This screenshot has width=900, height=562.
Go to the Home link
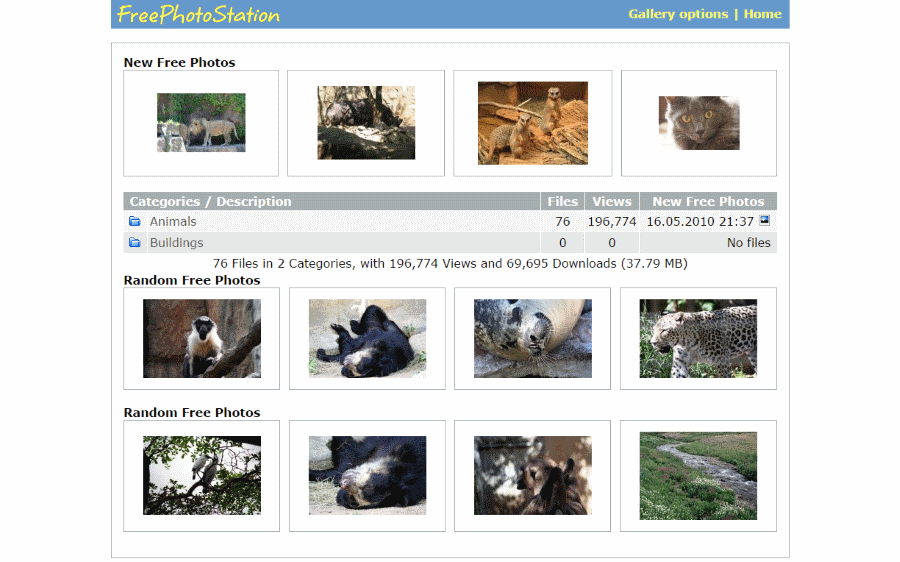point(762,14)
